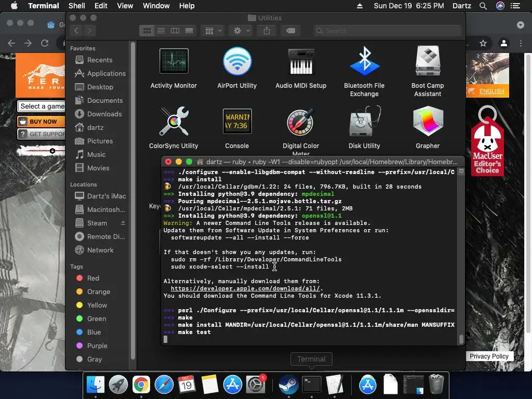Open Digital Color Meter icon
532x399 pixels.
[301, 122]
